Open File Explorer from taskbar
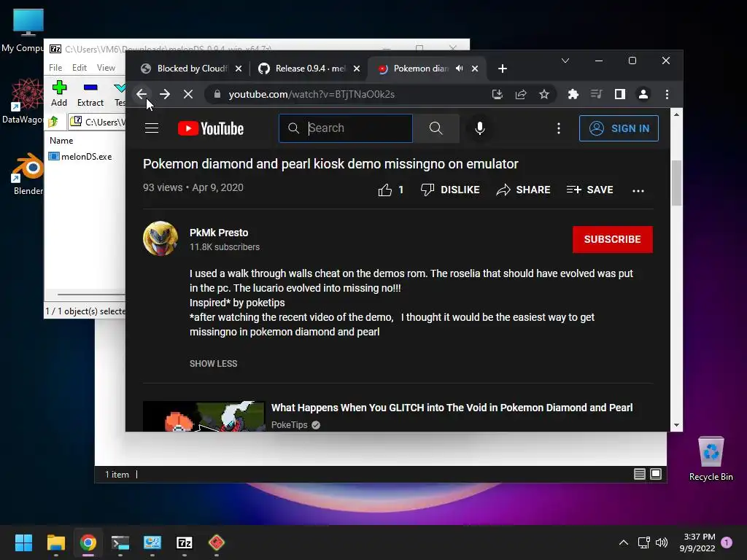The width and height of the screenshot is (747, 560). 55,542
